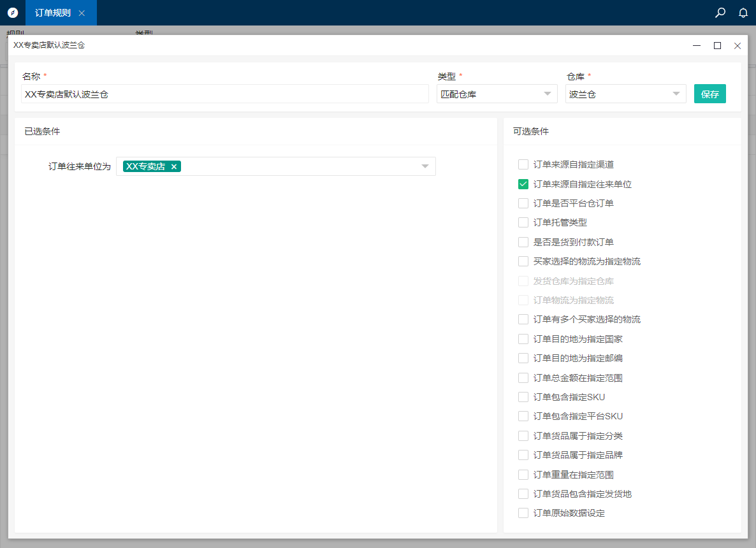Enable 订单来源自指定渠道 condition
756x548 pixels.
tap(523, 164)
